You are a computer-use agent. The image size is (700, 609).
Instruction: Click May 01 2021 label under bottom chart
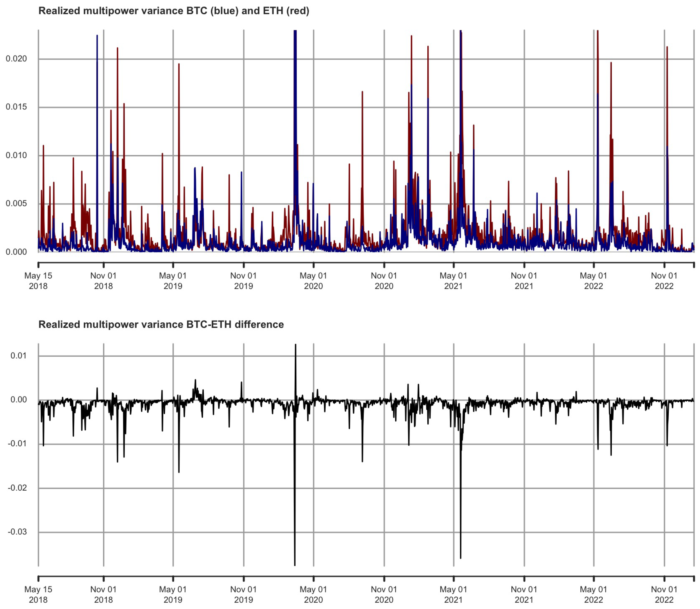[x=453, y=594]
